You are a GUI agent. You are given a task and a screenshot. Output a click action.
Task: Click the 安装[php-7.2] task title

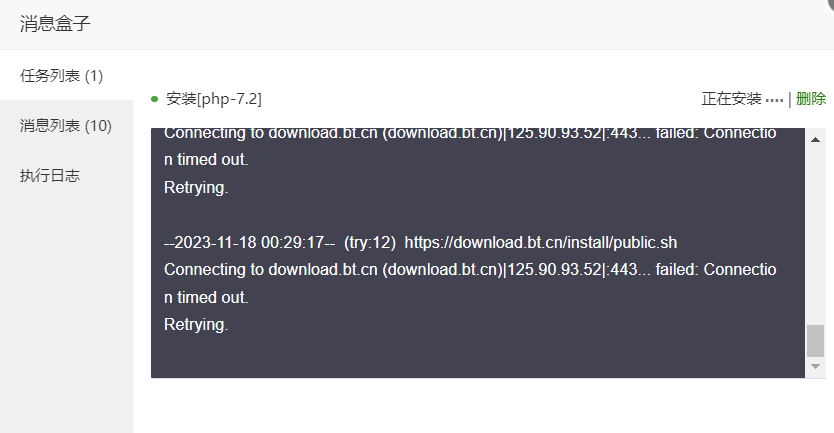click(214, 98)
